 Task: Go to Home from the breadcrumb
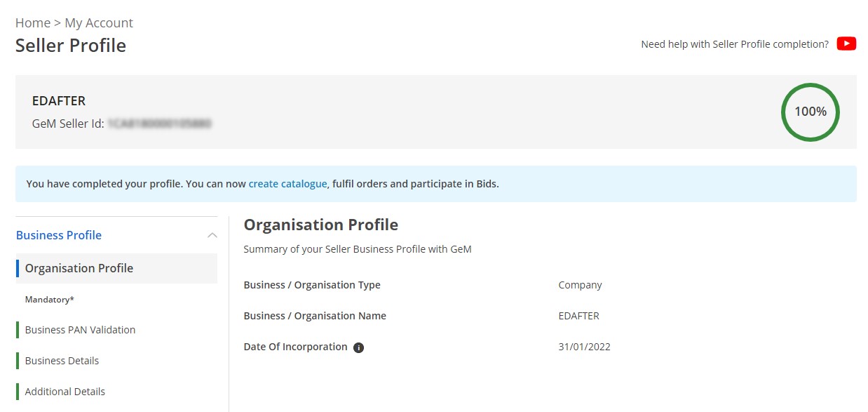32,22
